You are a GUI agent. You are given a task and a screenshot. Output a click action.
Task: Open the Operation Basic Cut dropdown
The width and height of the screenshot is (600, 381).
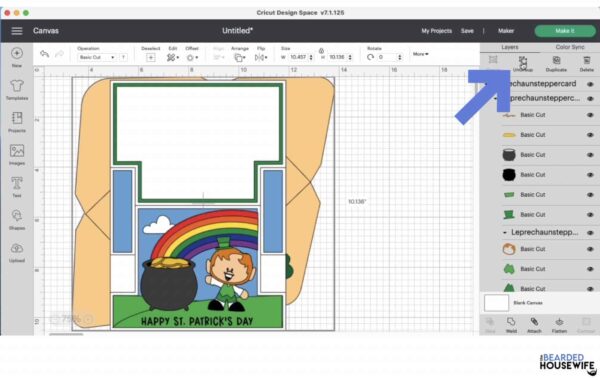(x=97, y=57)
